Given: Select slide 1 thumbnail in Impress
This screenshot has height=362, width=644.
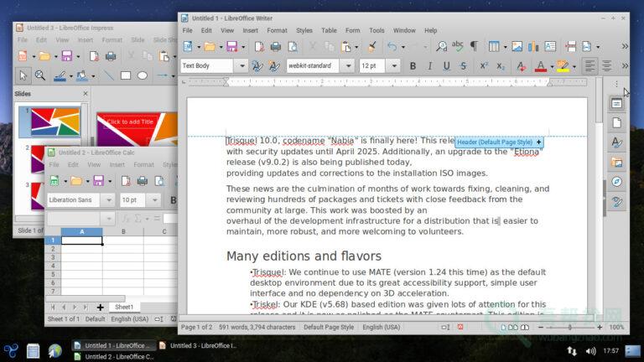Looking at the screenshot, I should pyautogui.click(x=55, y=122).
